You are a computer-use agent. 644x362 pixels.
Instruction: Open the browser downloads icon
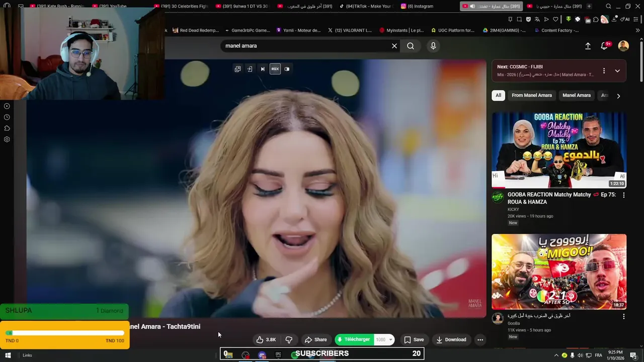pyautogui.click(x=614, y=19)
